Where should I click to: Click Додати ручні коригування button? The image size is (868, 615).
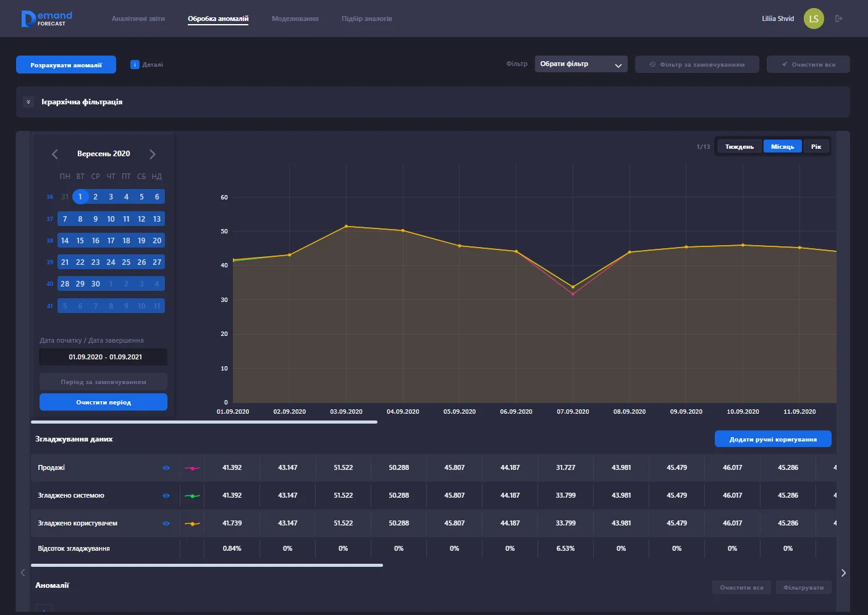(x=772, y=439)
